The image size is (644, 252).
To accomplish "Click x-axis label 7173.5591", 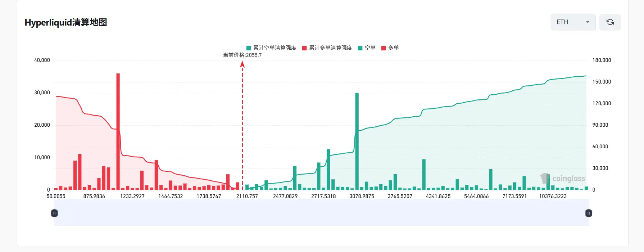I will point(514,196).
